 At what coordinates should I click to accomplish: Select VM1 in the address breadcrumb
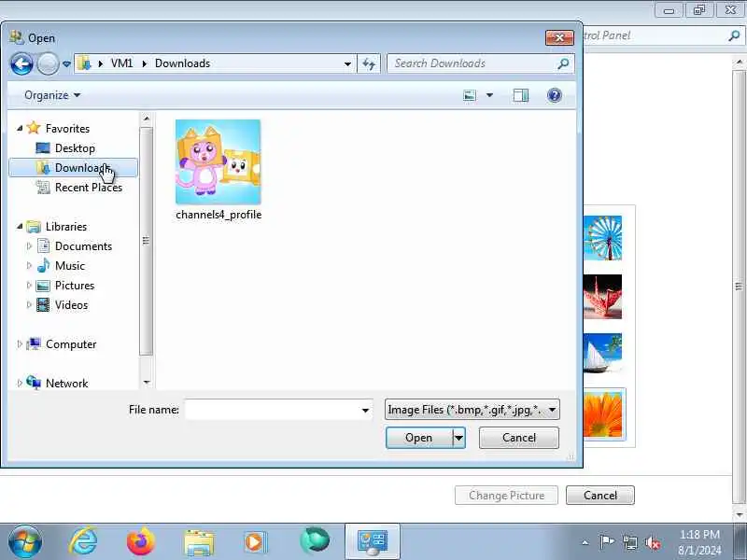click(121, 63)
